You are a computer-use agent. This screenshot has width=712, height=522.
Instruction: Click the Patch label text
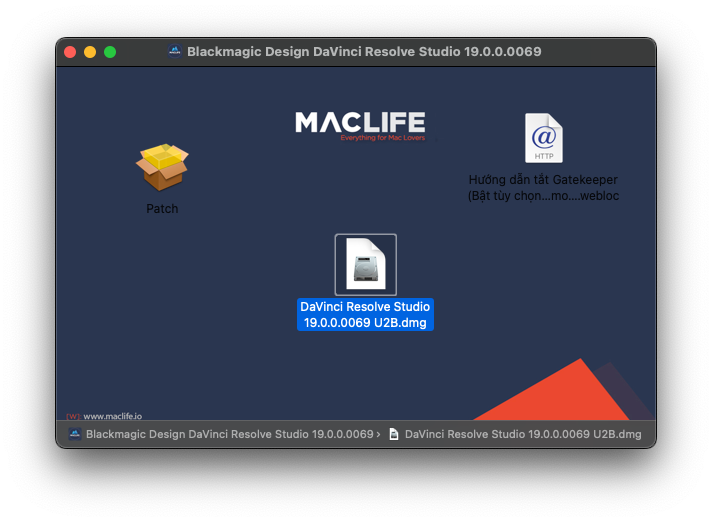pos(162,209)
